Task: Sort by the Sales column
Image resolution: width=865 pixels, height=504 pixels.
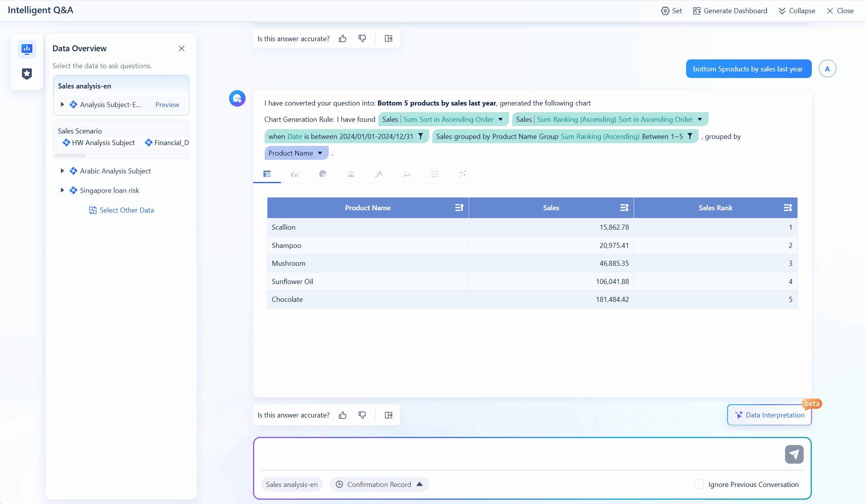Action: [x=624, y=208]
